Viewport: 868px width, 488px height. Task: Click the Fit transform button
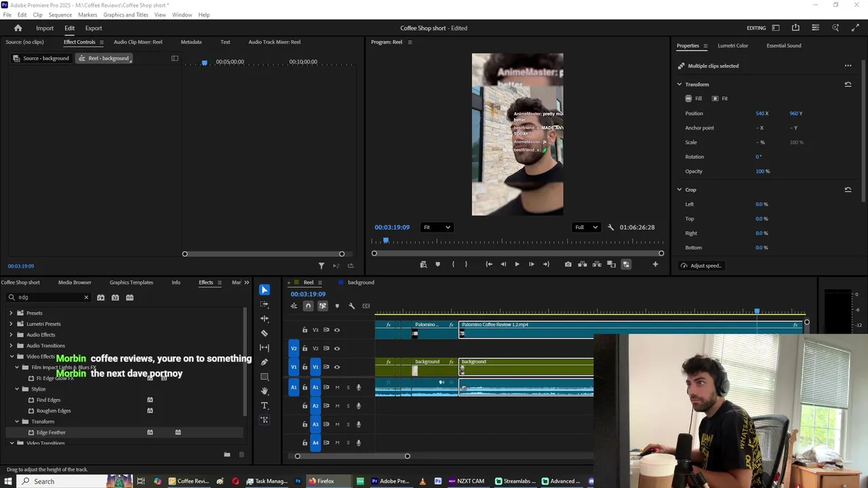[x=720, y=99]
